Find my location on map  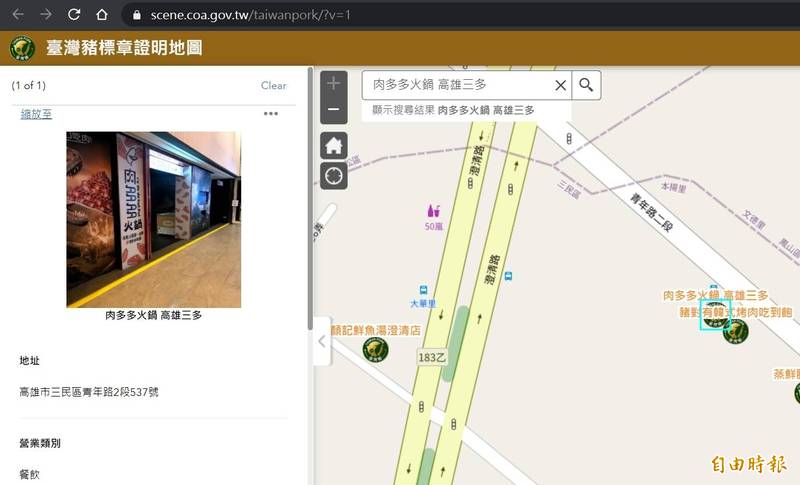pos(334,176)
